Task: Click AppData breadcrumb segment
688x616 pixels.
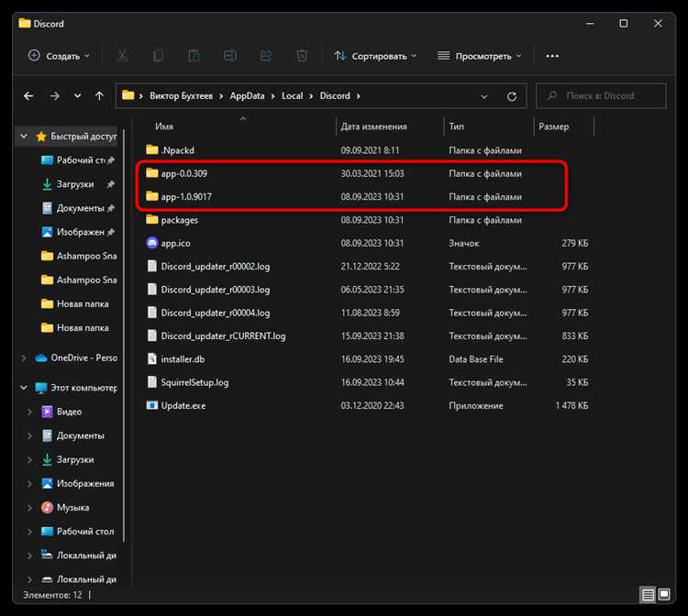Action: (x=247, y=96)
